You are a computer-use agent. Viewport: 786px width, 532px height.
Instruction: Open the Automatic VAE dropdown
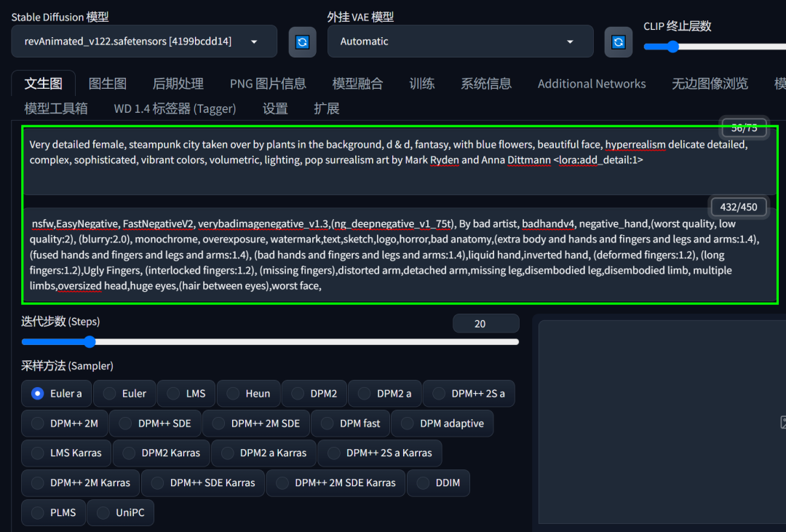pos(460,41)
